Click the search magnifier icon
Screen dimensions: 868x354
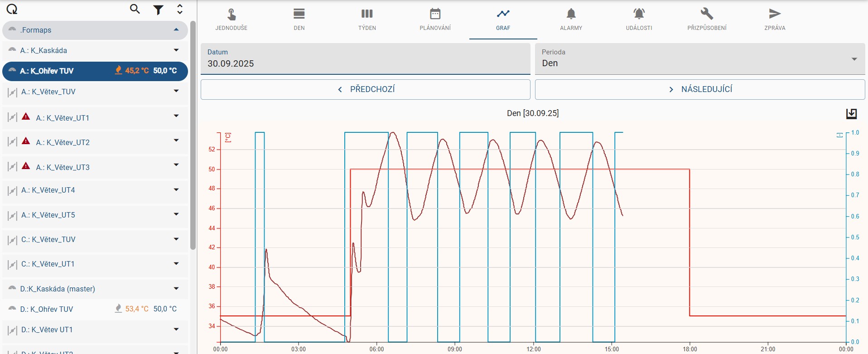pos(135,9)
